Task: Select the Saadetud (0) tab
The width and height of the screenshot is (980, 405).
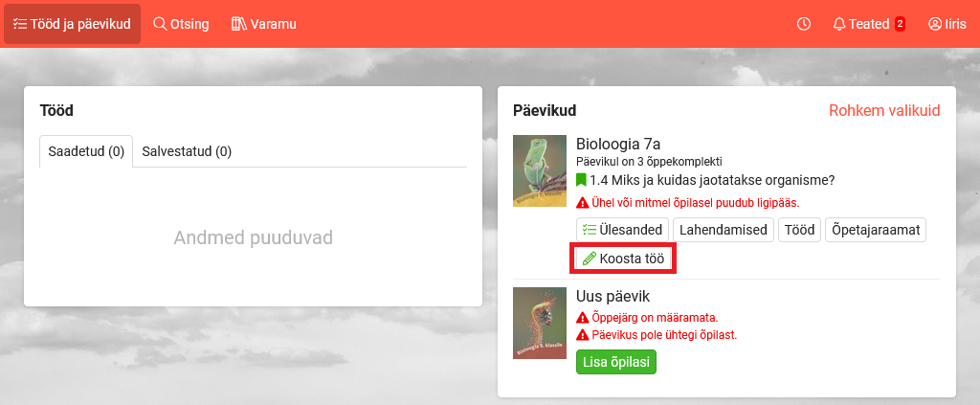Action: pos(86,151)
